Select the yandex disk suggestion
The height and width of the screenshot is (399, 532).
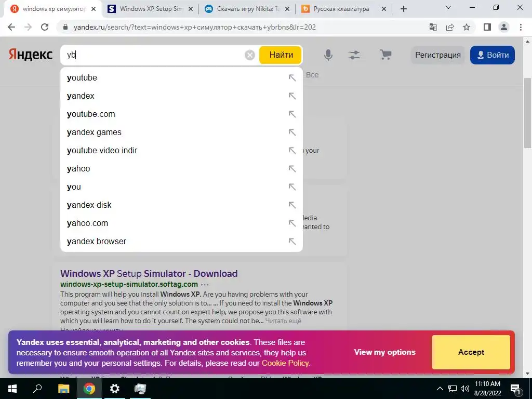click(x=181, y=205)
